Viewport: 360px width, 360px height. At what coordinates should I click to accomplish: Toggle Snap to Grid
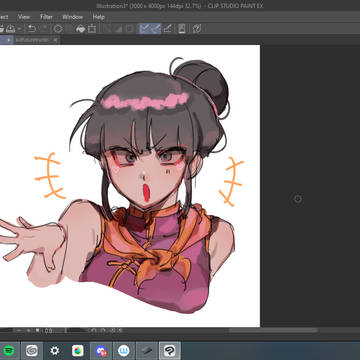168,29
